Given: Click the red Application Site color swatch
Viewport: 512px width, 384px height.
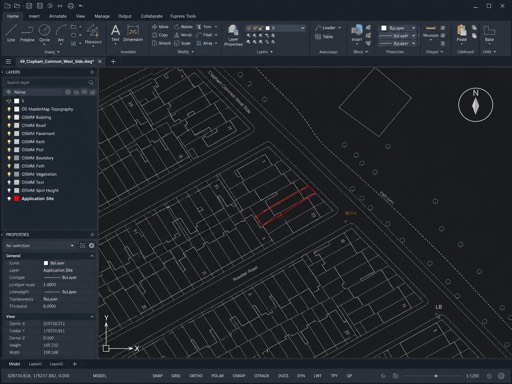Looking at the screenshot, I should 17,199.
